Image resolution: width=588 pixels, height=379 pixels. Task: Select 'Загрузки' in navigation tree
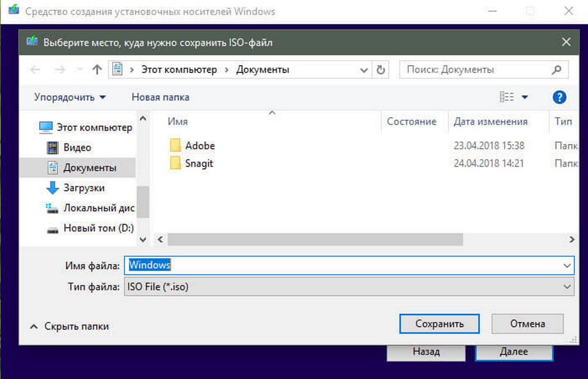click(x=84, y=188)
